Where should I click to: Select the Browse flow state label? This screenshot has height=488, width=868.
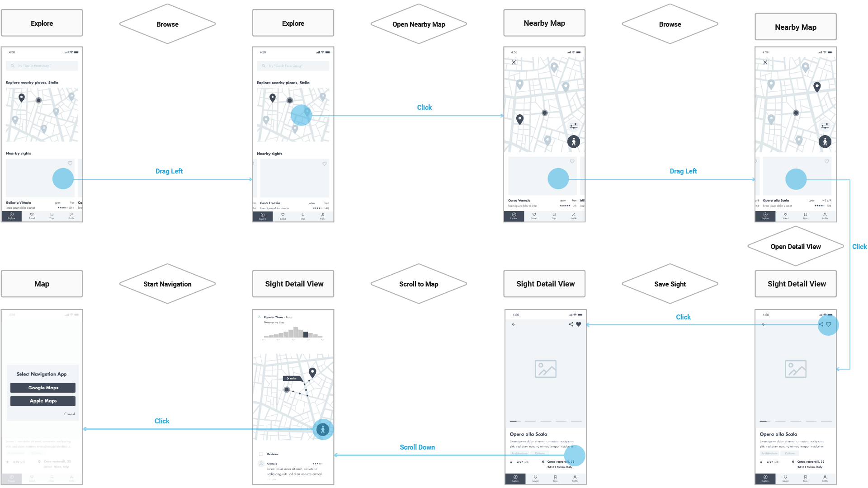pyautogui.click(x=166, y=24)
